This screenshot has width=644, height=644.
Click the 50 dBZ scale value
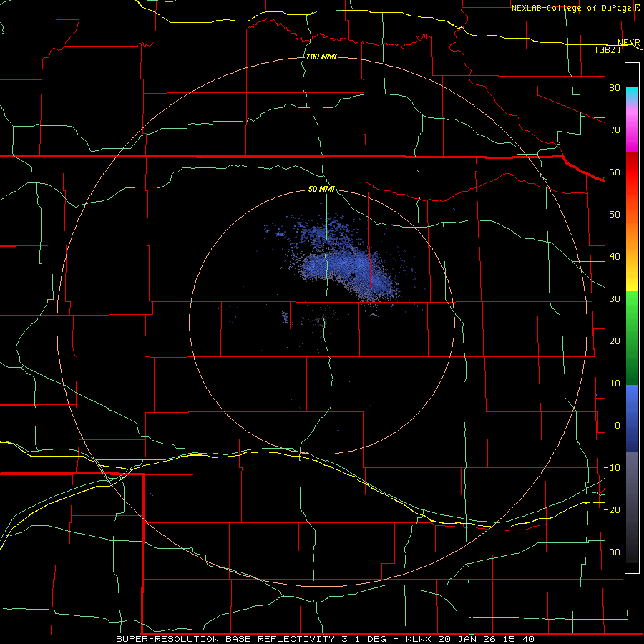615,215
